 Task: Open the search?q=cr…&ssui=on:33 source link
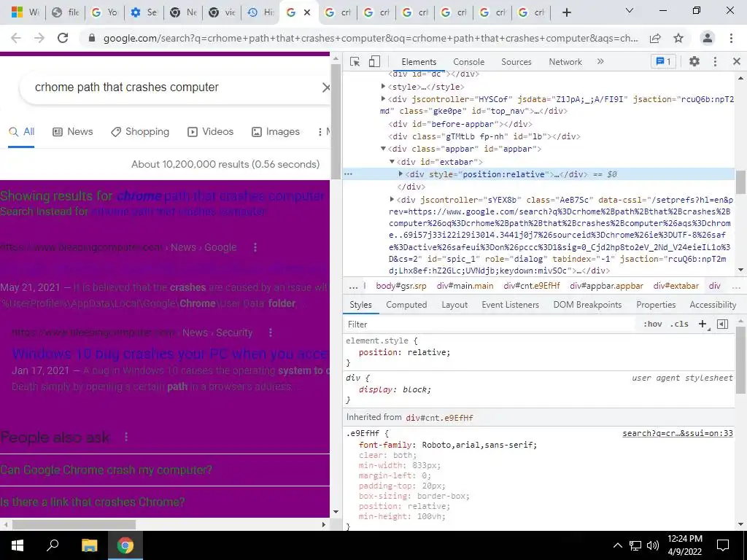[x=678, y=433]
